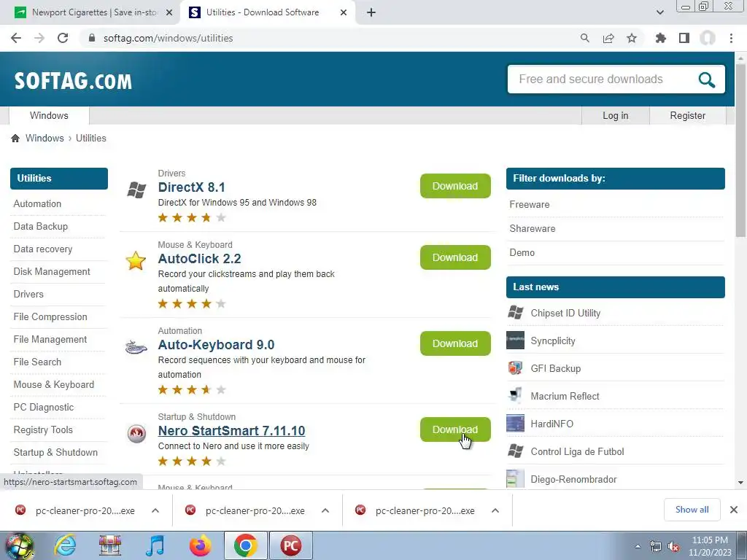This screenshot has height=560, width=747.
Task: Click the AutoClick 2.2 star icon
Action: tap(136, 261)
